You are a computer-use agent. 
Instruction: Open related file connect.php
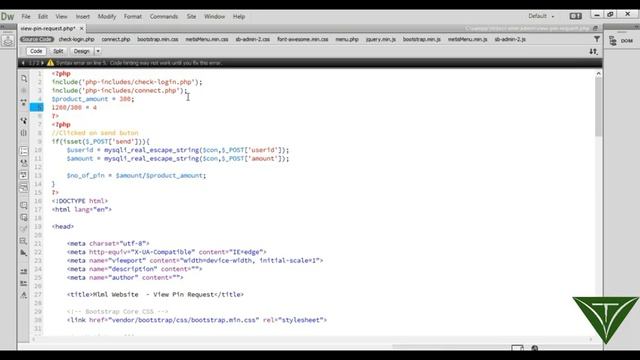(116, 39)
